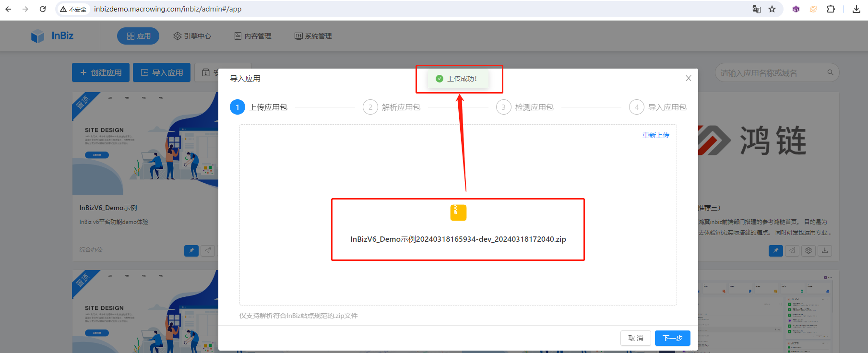The width and height of the screenshot is (868, 353).
Task: Open browser downloads icon
Action: pyautogui.click(x=856, y=9)
